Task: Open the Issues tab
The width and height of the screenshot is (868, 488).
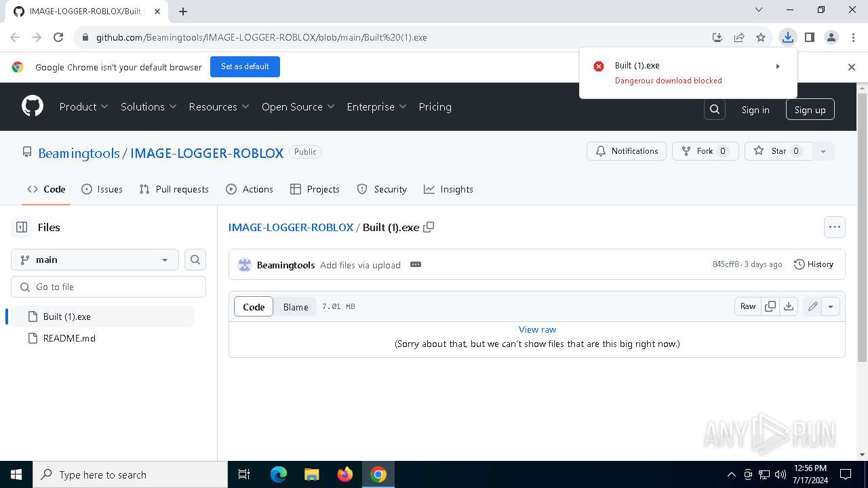Action: coord(102,189)
